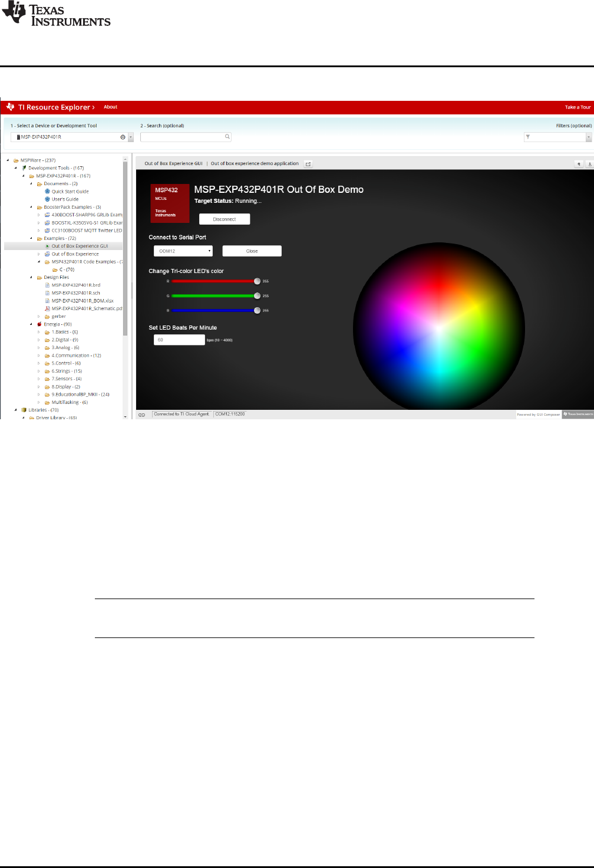Click the MSP-EXP432P401R_BOM.xlsx file icon
The height and width of the screenshot is (868, 594).
47,301
